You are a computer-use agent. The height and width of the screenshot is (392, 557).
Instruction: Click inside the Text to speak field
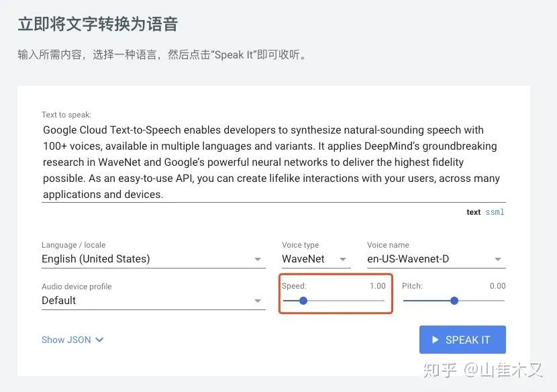273,162
